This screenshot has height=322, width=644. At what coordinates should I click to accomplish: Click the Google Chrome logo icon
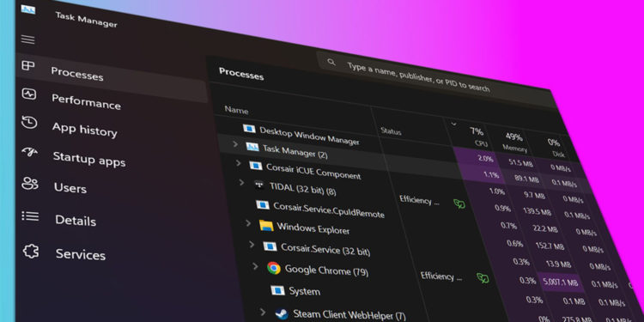point(274,268)
